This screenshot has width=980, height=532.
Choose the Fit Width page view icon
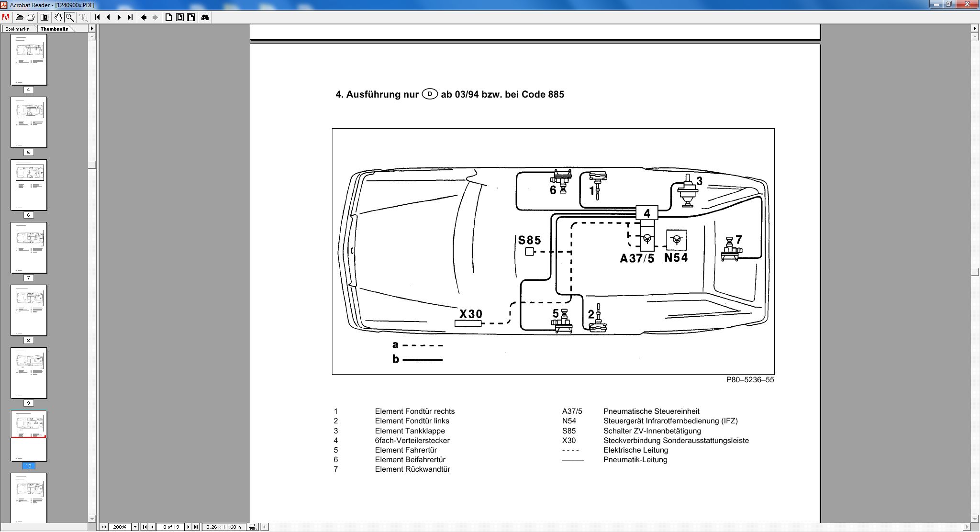(x=191, y=17)
